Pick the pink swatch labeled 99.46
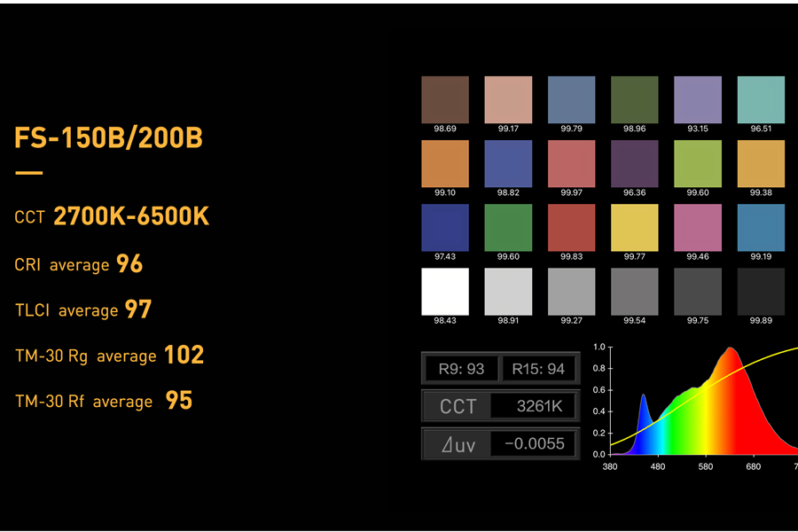798x532 pixels. [698, 227]
